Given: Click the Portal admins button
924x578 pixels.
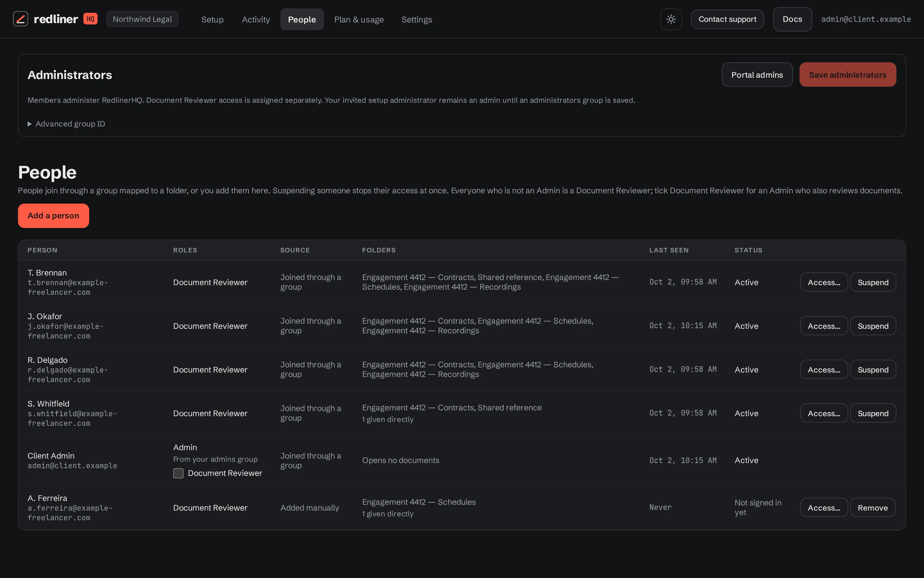Looking at the screenshot, I should click(x=757, y=74).
